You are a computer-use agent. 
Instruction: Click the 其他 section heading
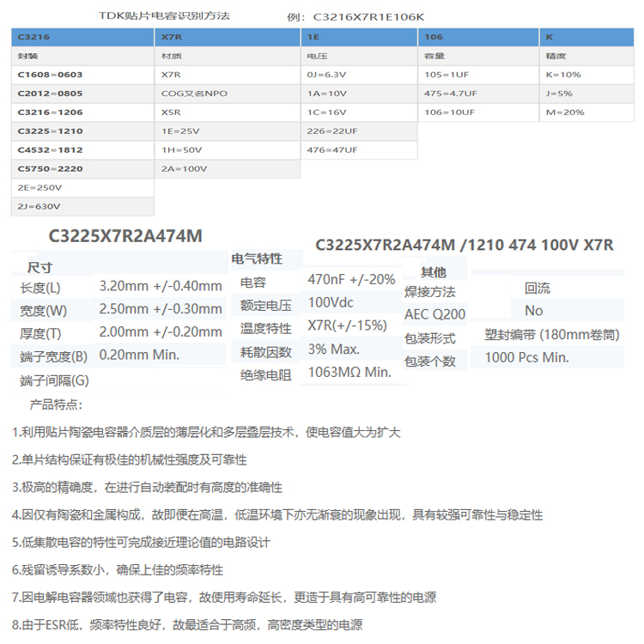(x=434, y=272)
